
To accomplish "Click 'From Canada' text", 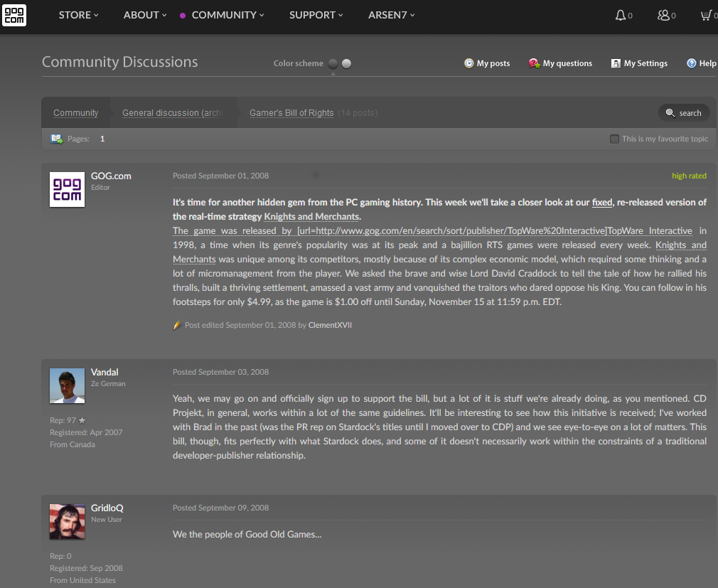I will [73, 444].
